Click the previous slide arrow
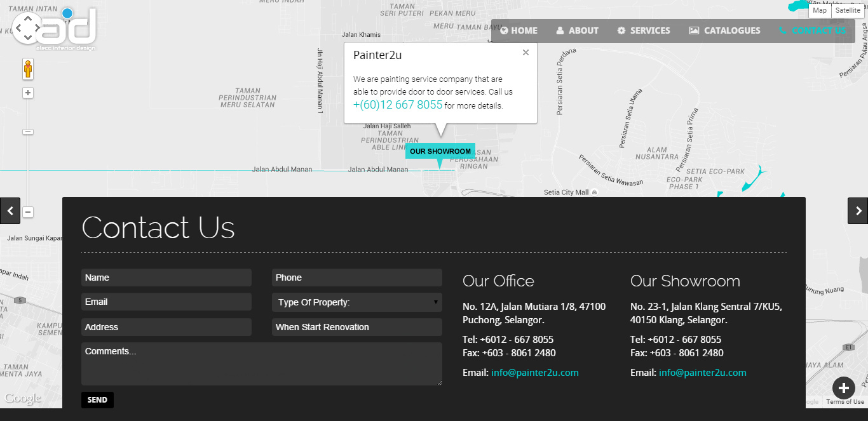This screenshot has width=868, height=421. coord(10,211)
